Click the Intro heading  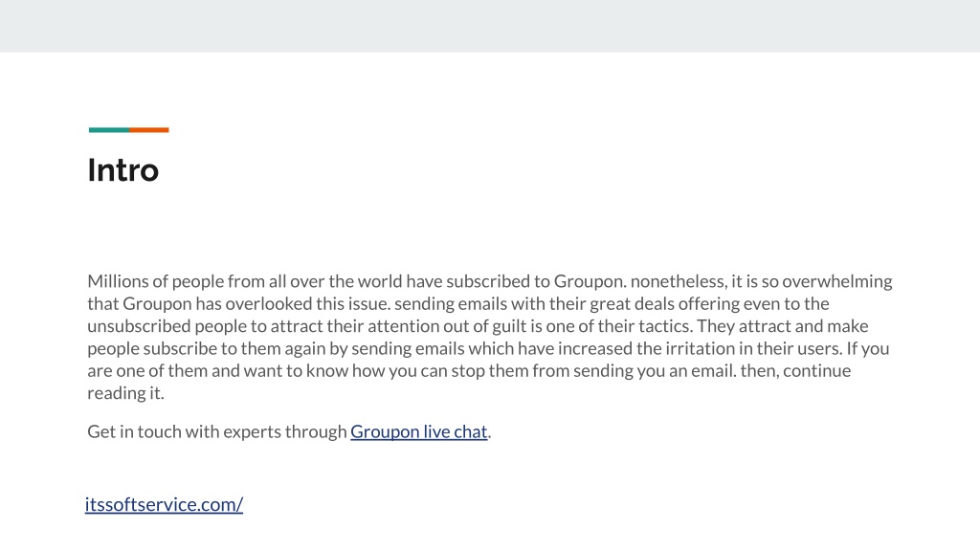click(x=123, y=170)
